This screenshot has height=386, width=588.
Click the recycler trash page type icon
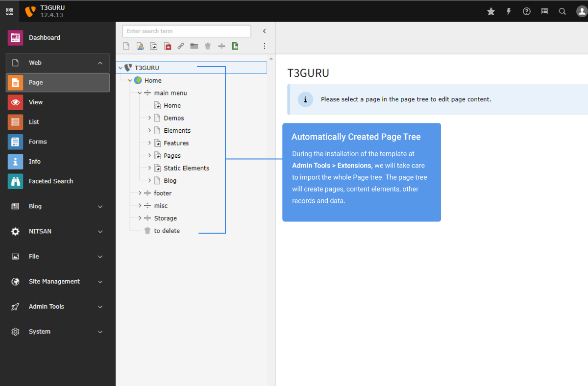pos(208,46)
